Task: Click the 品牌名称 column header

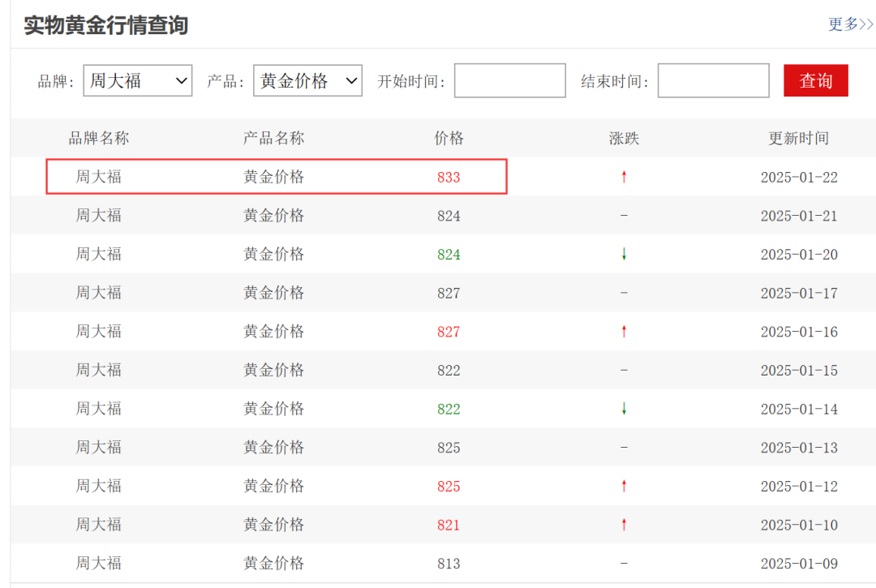Action: [99, 138]
